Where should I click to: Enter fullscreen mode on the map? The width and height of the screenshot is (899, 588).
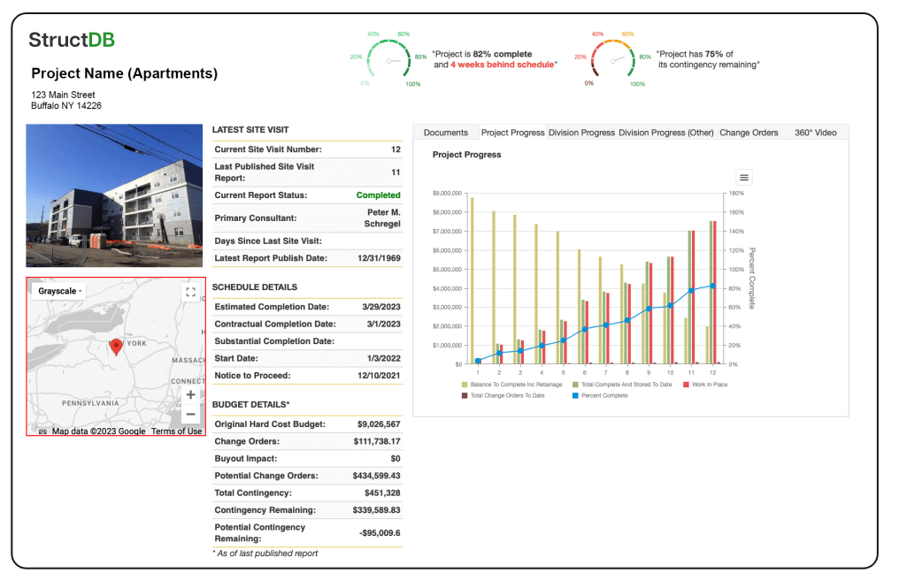[190, 292]
